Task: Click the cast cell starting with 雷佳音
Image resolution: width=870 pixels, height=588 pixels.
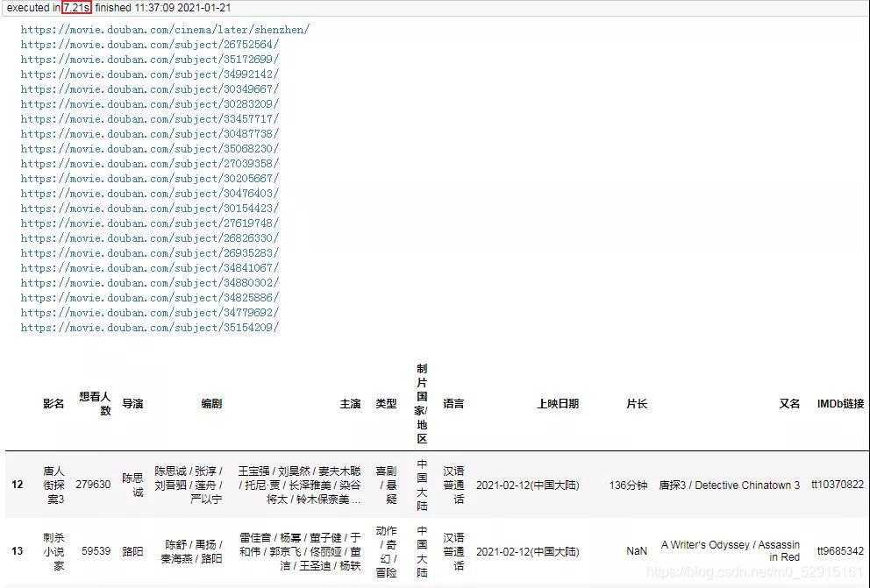Action: [300, 551]
